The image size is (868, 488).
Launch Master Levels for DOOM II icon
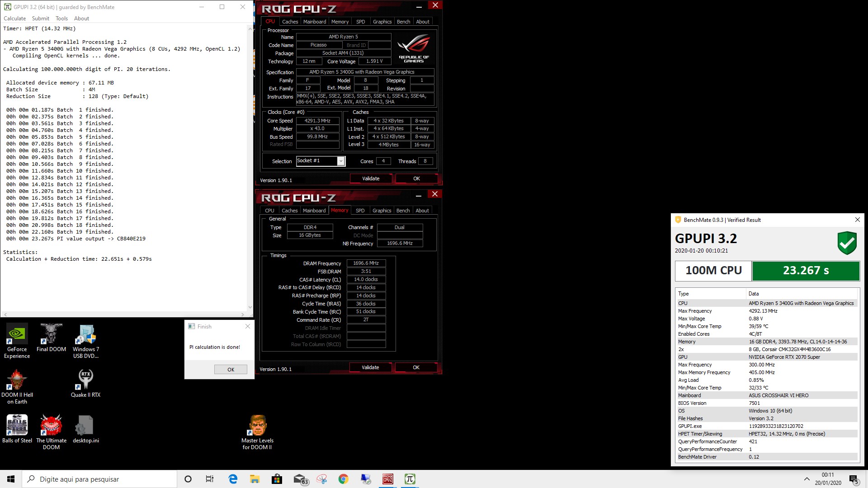257,432
